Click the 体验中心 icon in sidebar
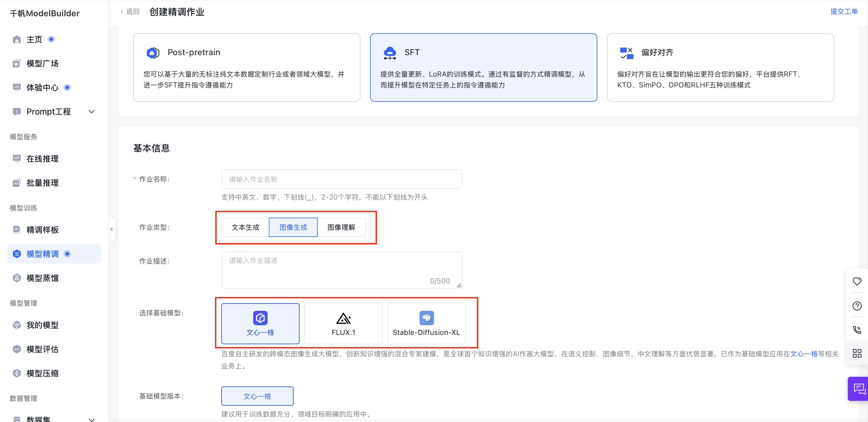The height and width of the screenshot is (422, 868). [x=17, y=87]
